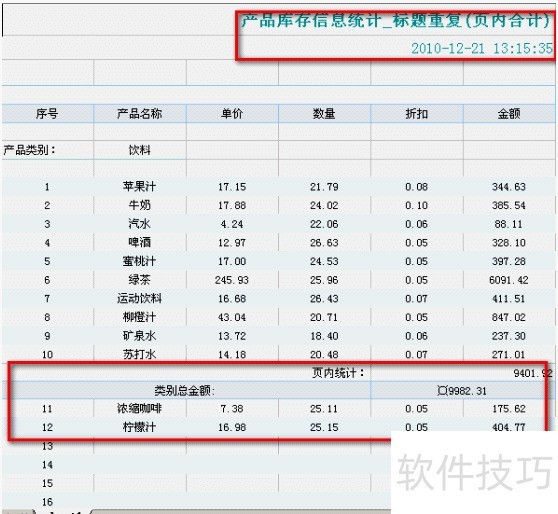The height and width of the screenshot is (514, 558).
Task: Click the 产品类别 label cell
Action: click(47, 150)
